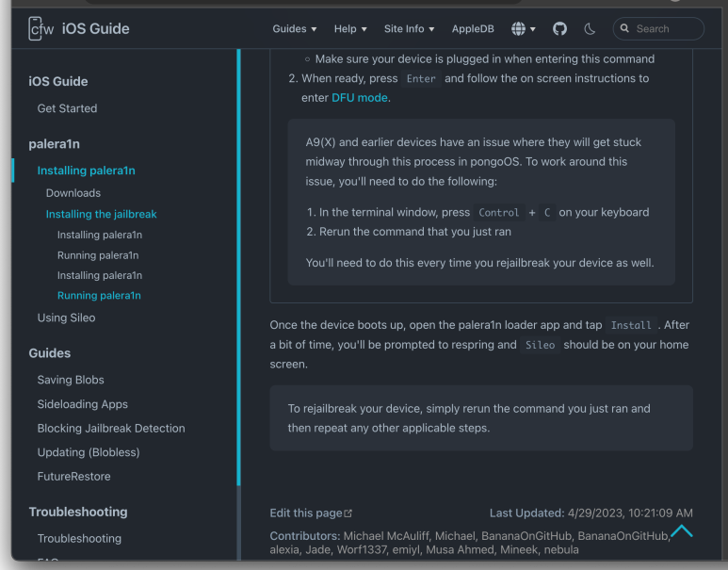
Task: Open the language globe selector
Action: pyautogui.click(x=524, y=29)
